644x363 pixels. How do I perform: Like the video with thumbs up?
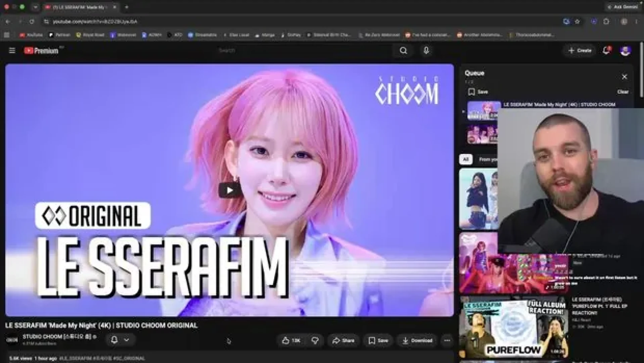291,340
